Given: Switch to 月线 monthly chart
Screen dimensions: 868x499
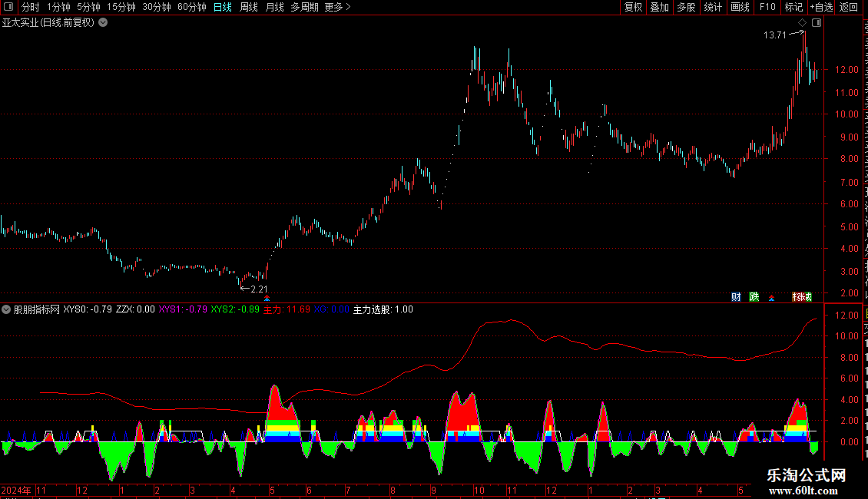Looking at the screenshot, I should click(274, 7).
